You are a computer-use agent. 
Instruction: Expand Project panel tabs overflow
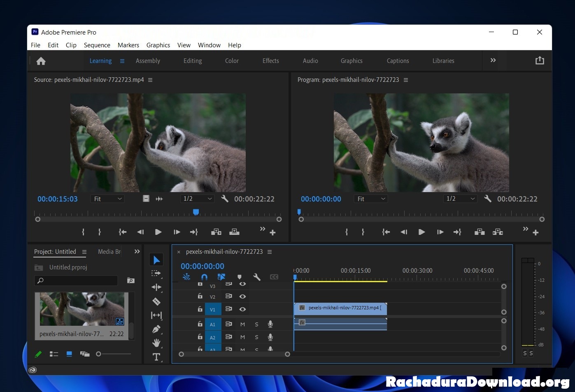(137, 251)
